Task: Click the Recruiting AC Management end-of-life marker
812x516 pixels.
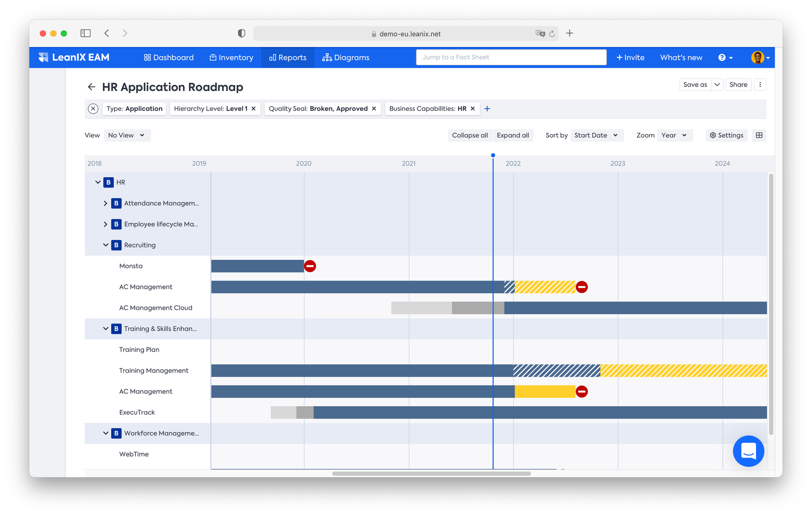Action: [582, 287]
